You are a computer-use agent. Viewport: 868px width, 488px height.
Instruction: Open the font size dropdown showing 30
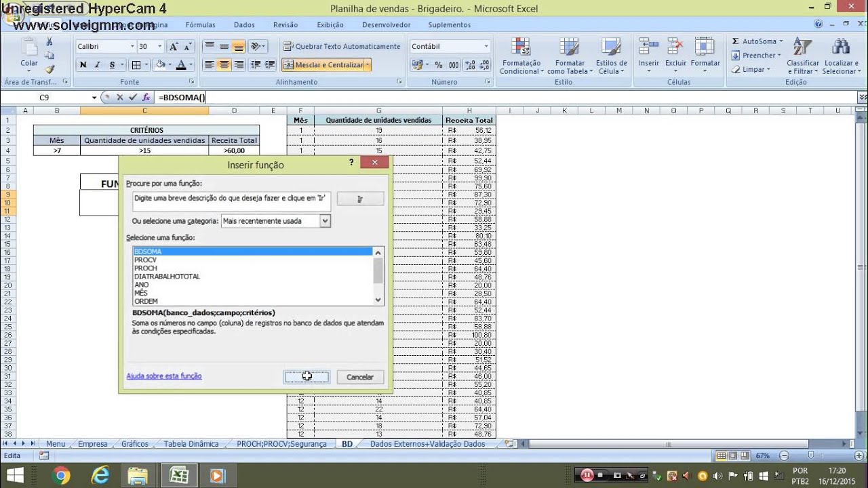click(160, 47)
